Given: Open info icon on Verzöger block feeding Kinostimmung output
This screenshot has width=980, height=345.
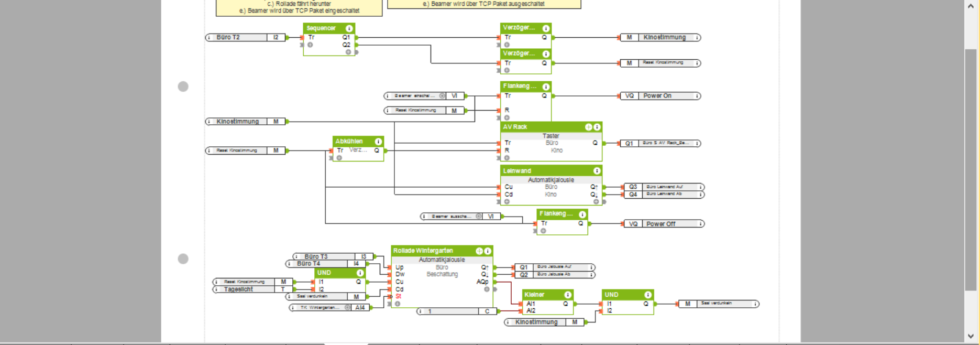Looking at the screenshot, I should click(x=546, y=28).
